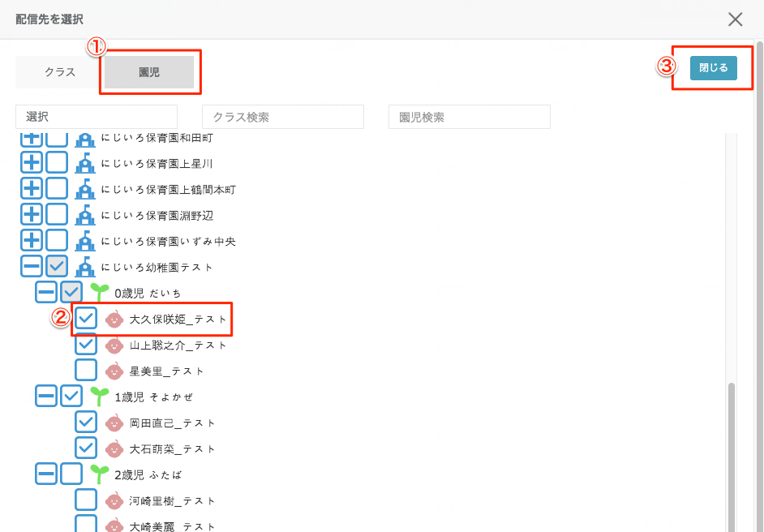
Task: Click sprout icon for 1歳児 そよかぜ class
Action: click(x=100, y=397)
